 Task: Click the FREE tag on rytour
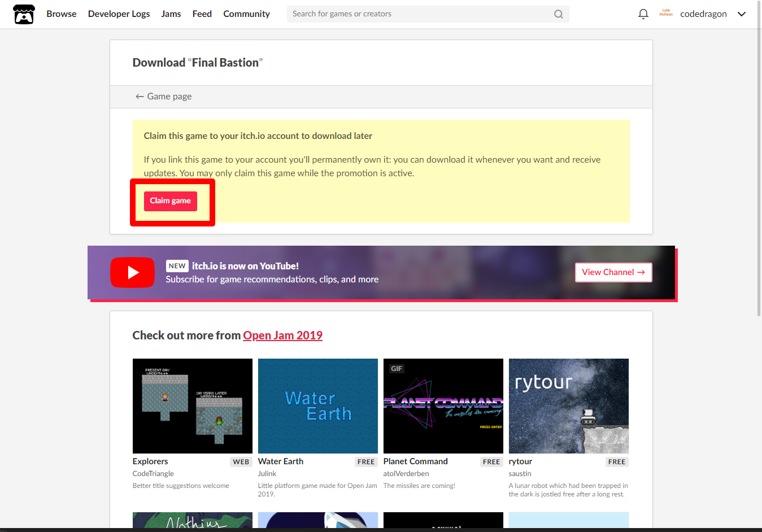pos(617,462)
